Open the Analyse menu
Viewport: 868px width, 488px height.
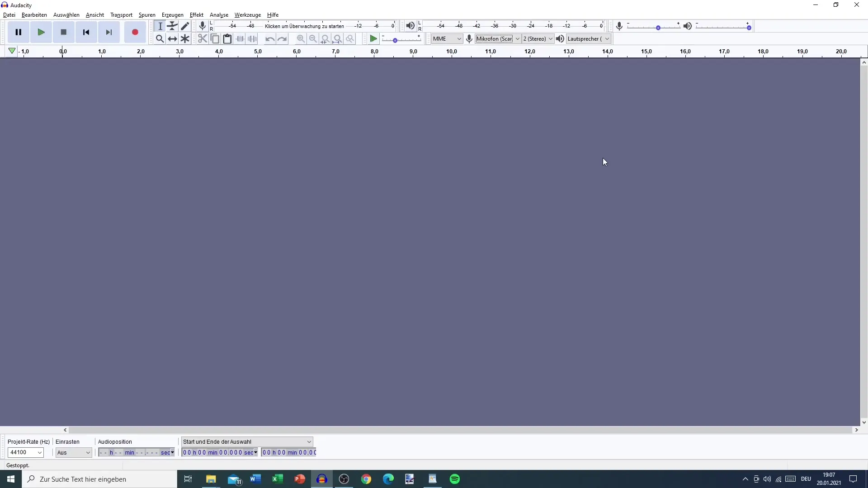click(219, 15)
